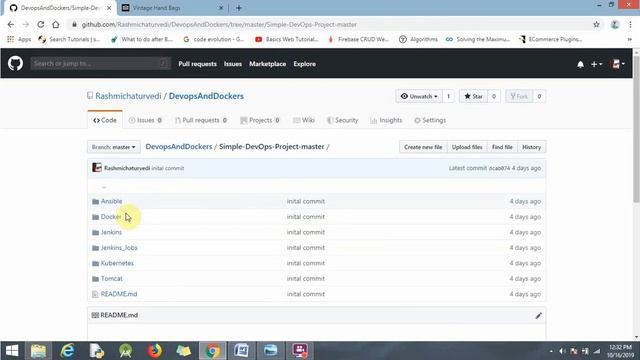Image resolution: width=640 pixels, height=360 pixels.
Task: Expand the plus create-new menu
Action: (596, 64)
